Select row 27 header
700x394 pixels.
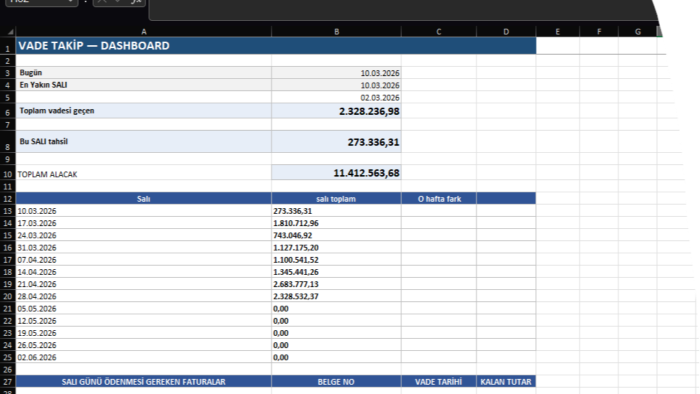click(8, 382)
